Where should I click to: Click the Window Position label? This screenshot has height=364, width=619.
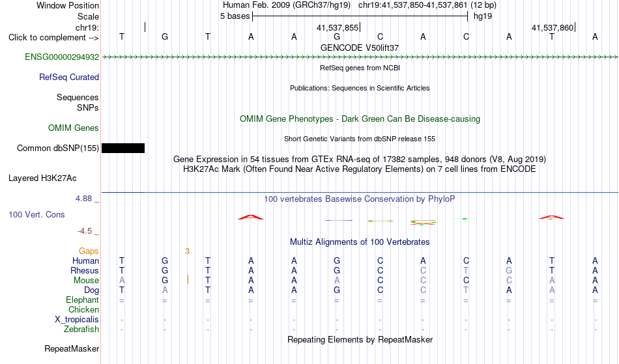68,5
